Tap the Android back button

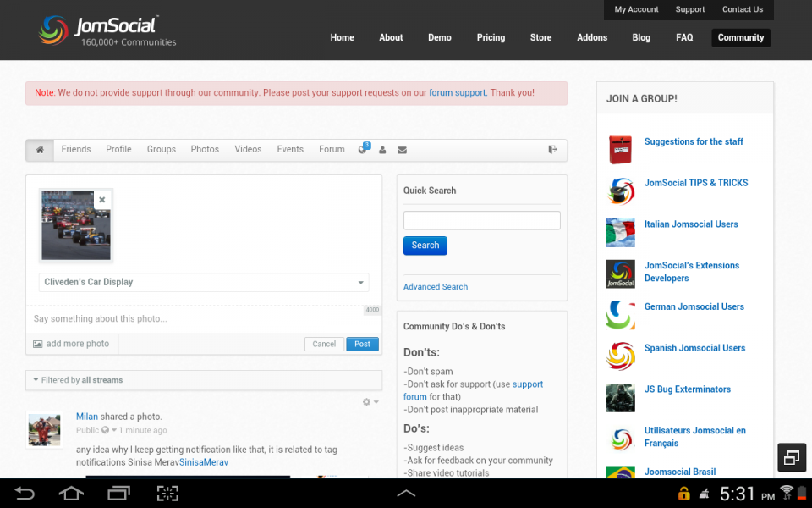(24, 493)
